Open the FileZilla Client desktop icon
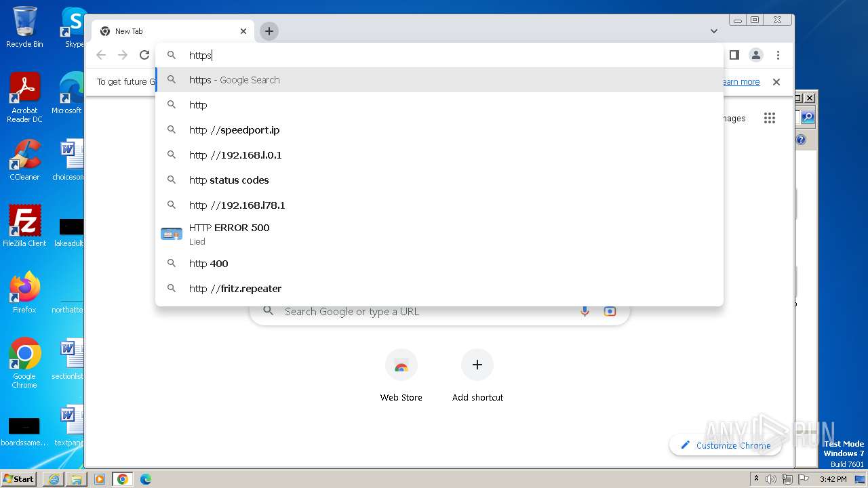The width and height of the screenshot is (868, 488). (x=24, y=226)
